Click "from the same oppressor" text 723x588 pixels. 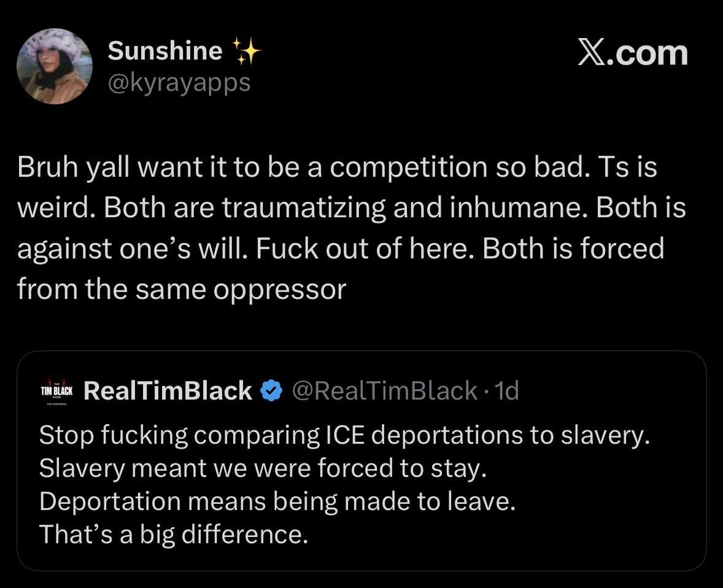point(182,288)
